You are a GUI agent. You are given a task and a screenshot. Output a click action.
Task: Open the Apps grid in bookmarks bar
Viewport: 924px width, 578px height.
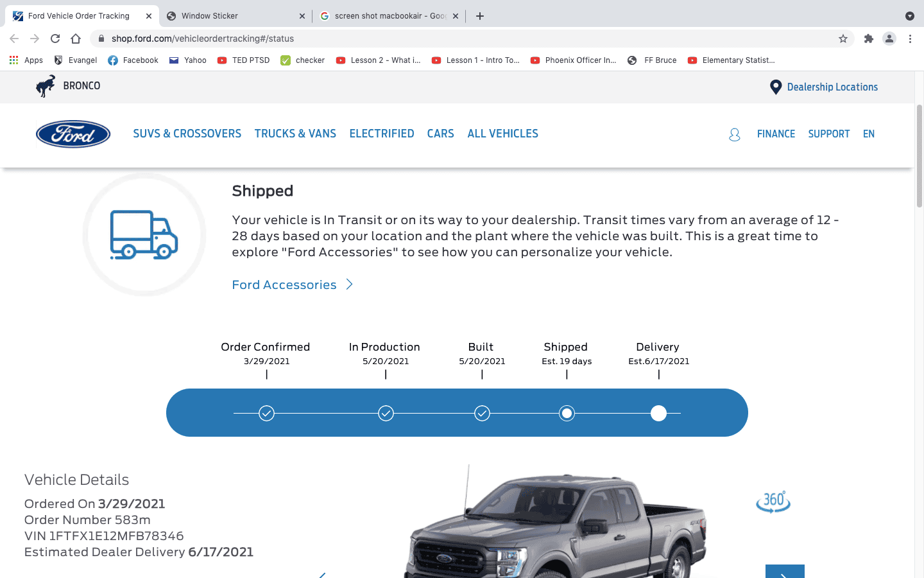coord(13,60)
